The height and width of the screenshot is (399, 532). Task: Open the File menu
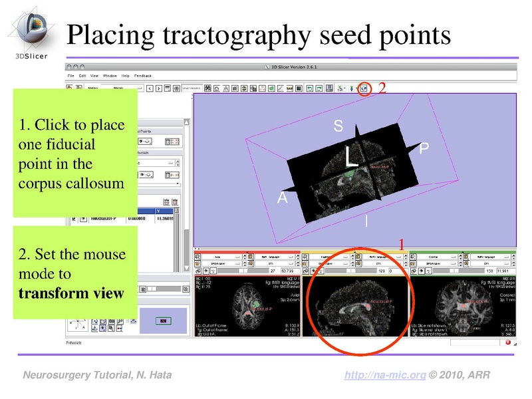pos(69,76)
